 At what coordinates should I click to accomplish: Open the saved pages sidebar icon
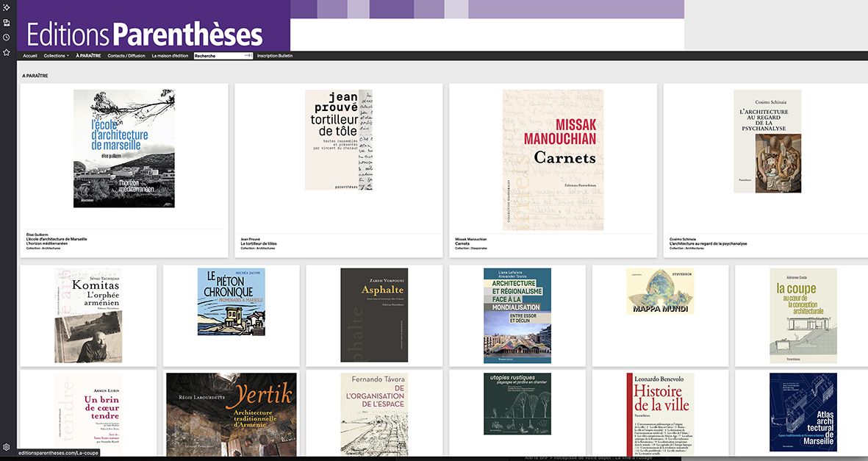(7, 22)
